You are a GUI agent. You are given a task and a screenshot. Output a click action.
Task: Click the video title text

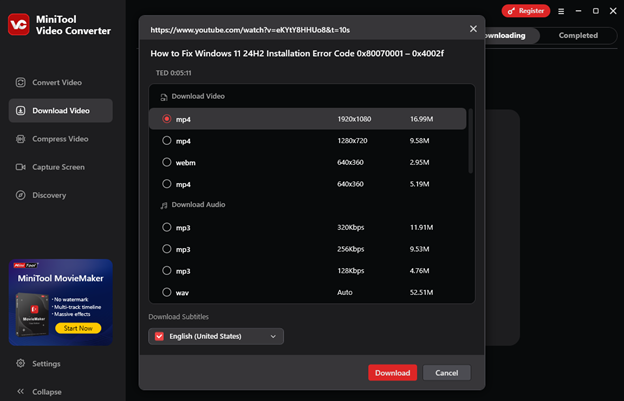(297, 53)
